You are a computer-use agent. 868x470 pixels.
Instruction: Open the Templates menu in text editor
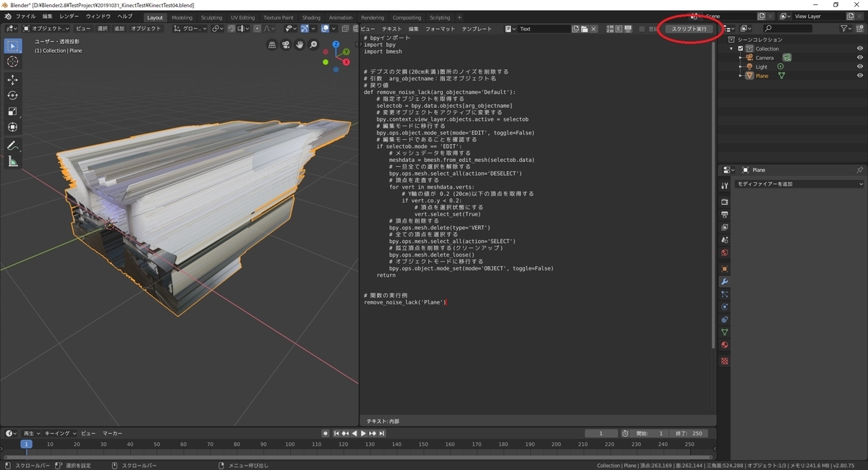coord(477,29)
